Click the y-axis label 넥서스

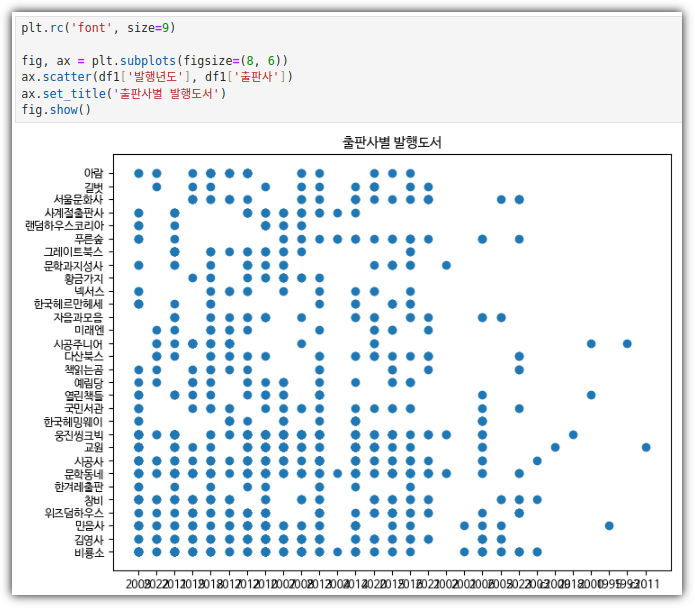pos(89,291)
